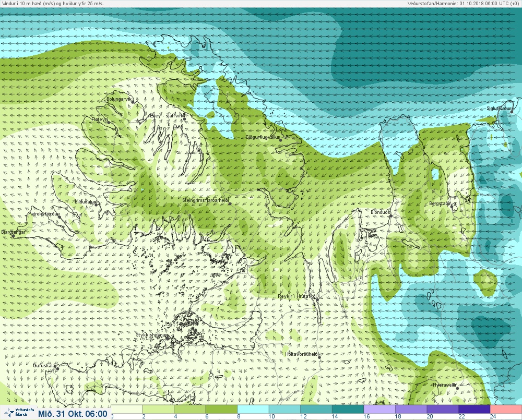Click the light cyan 8–10 m/s swatch
The image size is (522, 420).
coord(253,409)
